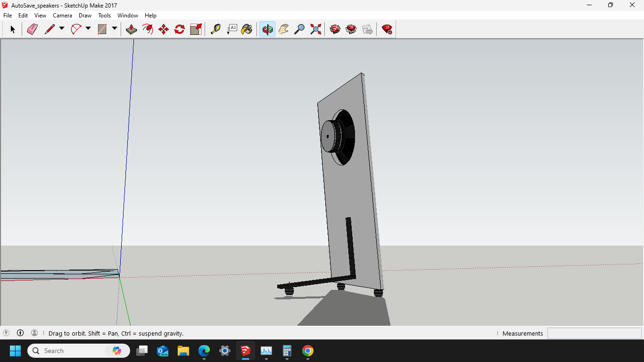Open the Tools menu
Screen dimensions: 644x362
tap(104, 15)
